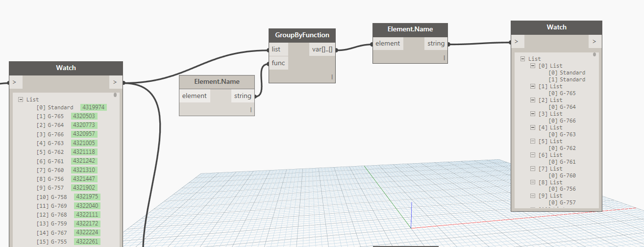Screen dimensions: 644x247
Task: Select '[0] G-765' item in right Watch
Action: [562, 93]
